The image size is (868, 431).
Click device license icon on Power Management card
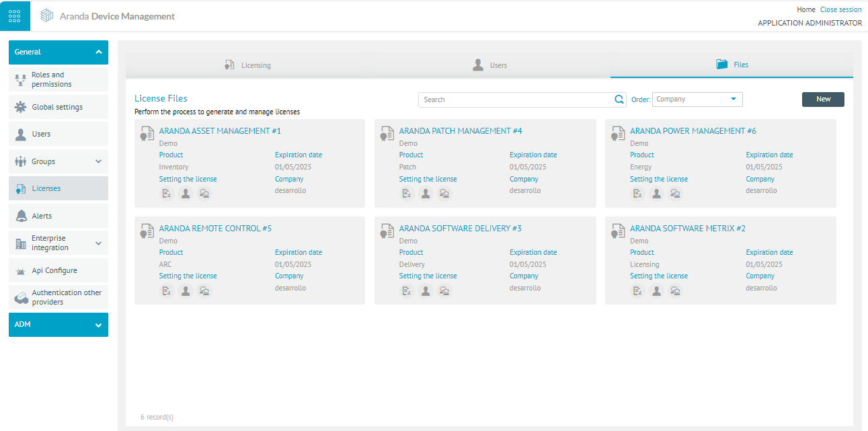(x=675, y=194)
